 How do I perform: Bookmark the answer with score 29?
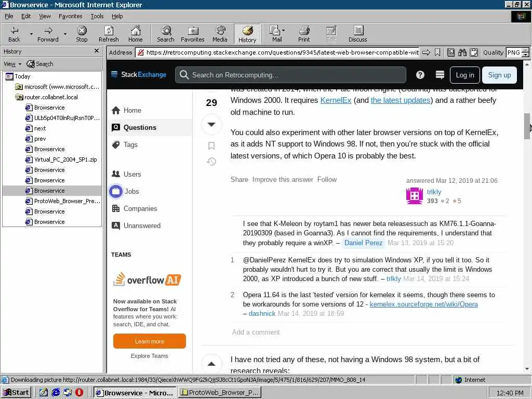pyautogui.click(x=211, y=146)
